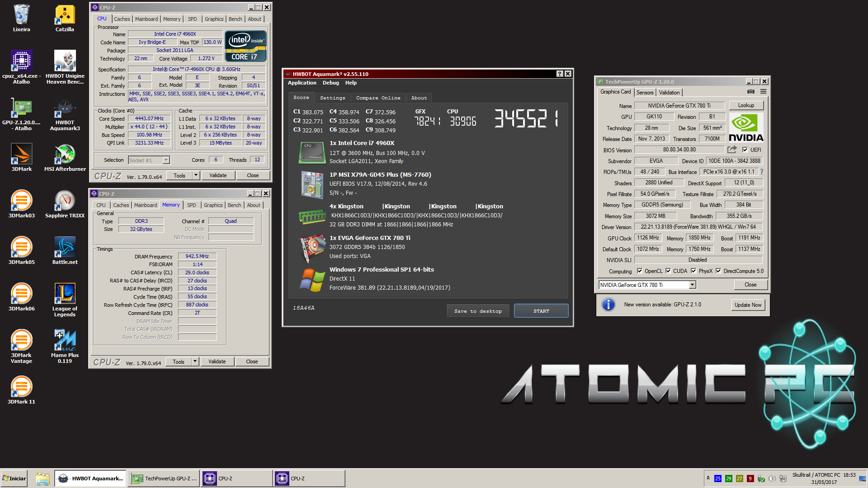
Task: Toggle the UEFI checkbox in GPU-Z
Action: tap(745, 150)
